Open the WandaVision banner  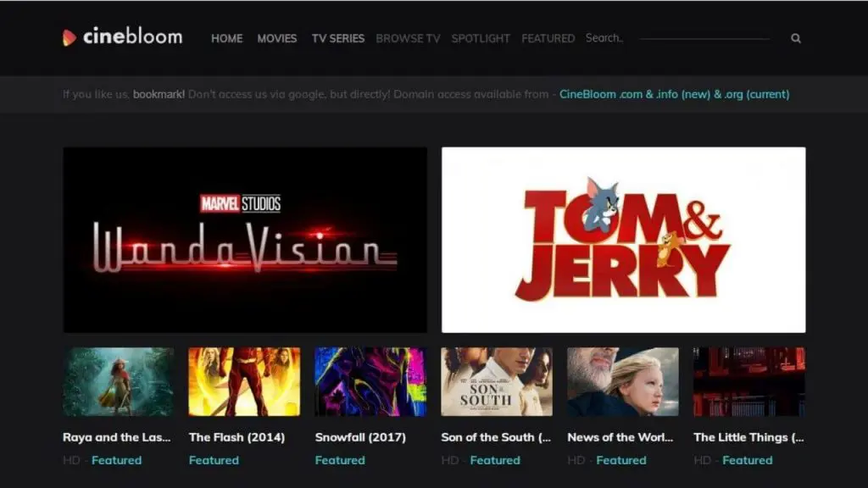(245, 240)
